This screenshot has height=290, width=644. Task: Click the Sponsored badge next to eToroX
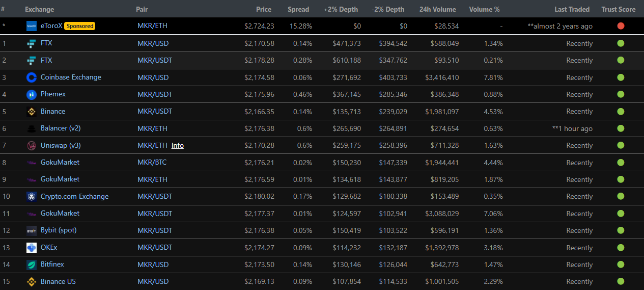tap(79, 26)
